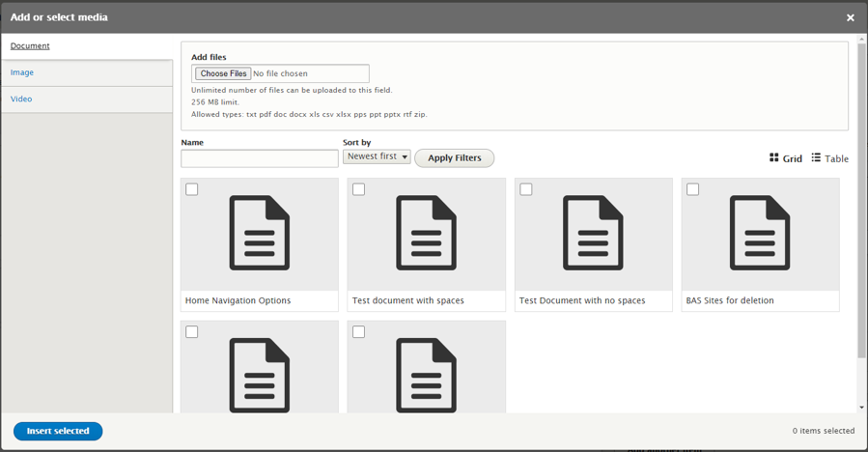The width and height of the screenshot is (868, 452).
Task: Click the Choose Files upload button
Action: [223, 73]
